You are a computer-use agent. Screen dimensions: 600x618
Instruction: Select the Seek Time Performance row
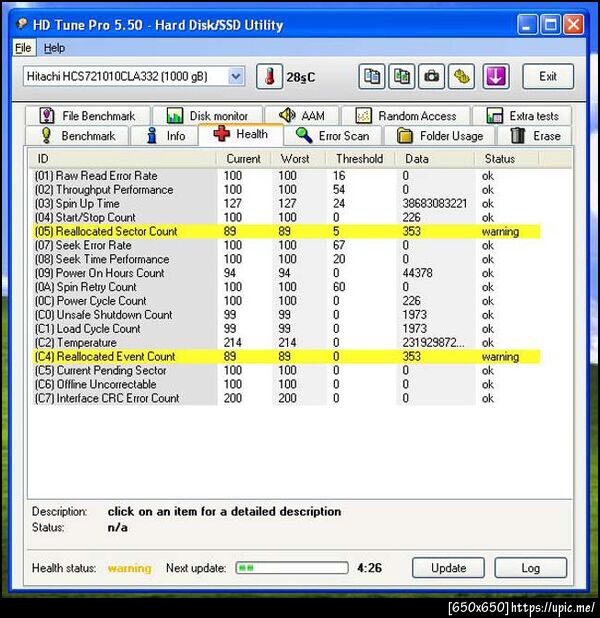(x=287, y=259)
